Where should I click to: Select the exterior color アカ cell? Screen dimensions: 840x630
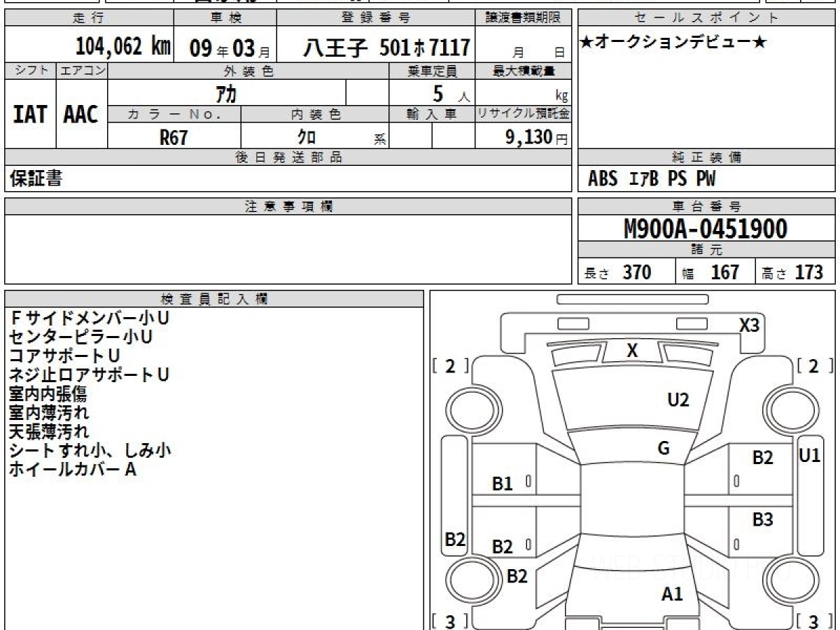click(x=227, y=94)
